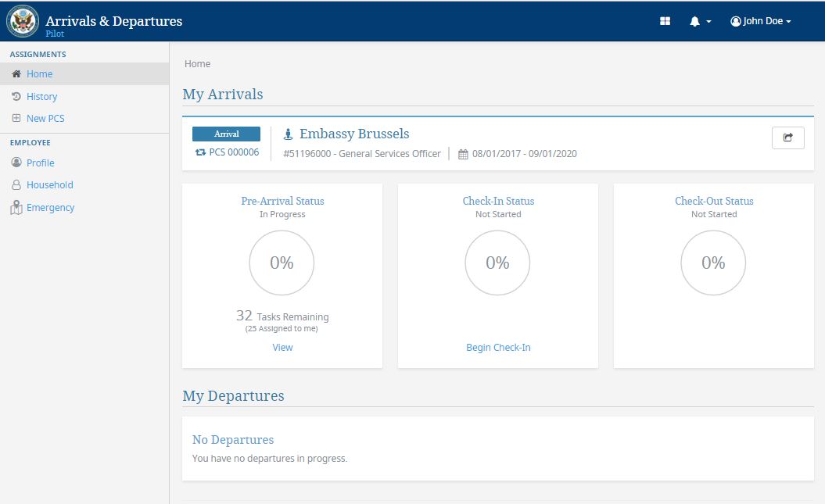Viewport: 825px width, 504px height.
Task: Click the user avatar icon beside John Doe
Action: tap(736, 21)
